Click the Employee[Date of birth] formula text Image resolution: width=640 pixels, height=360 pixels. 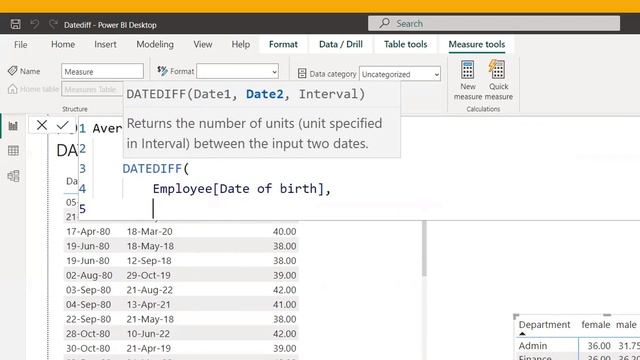pos(242,189)
